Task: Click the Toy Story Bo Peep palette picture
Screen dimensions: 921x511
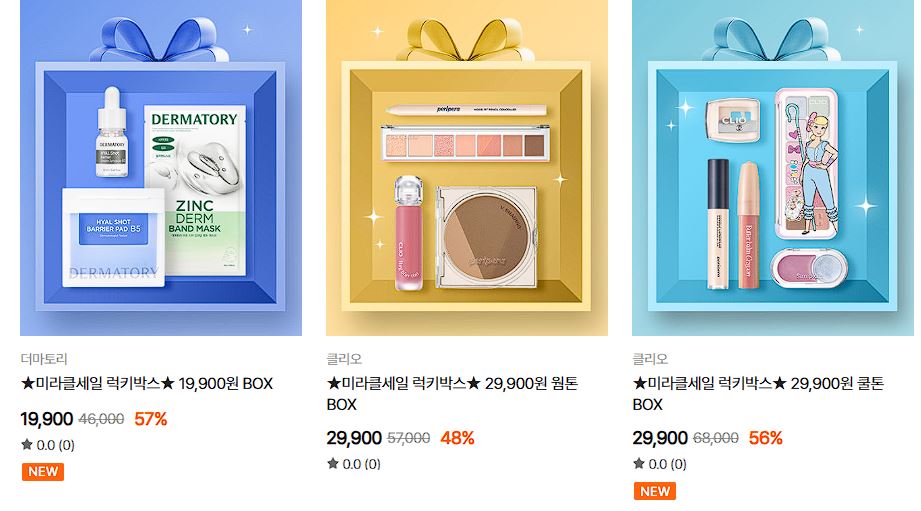Action: click(806, 163)
